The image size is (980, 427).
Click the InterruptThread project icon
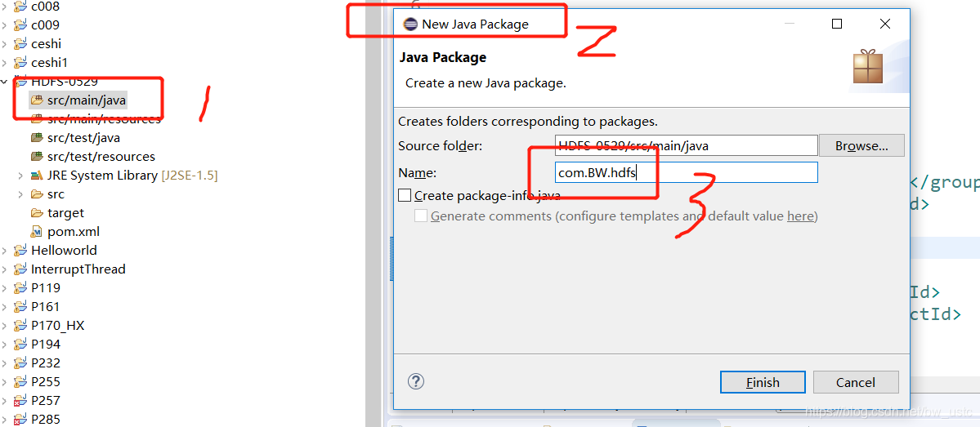pos(20,269)
